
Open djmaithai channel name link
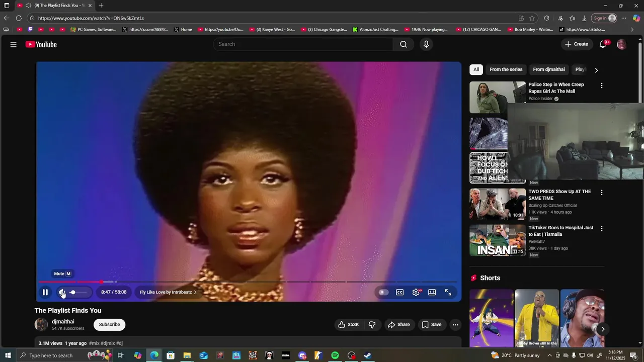[x=63, y=322]
